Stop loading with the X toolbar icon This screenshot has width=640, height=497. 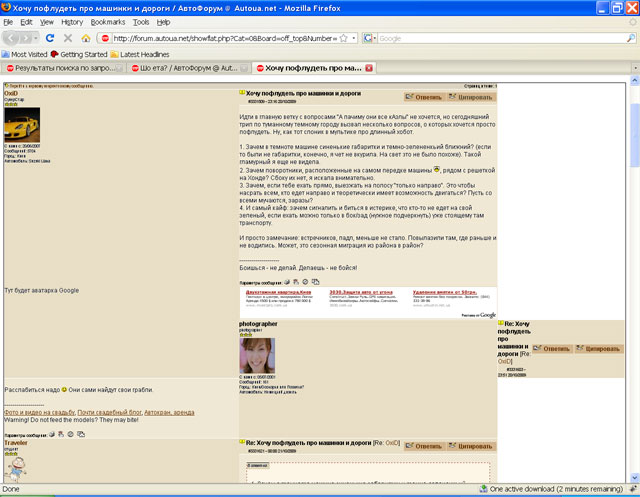coord(68,38)
